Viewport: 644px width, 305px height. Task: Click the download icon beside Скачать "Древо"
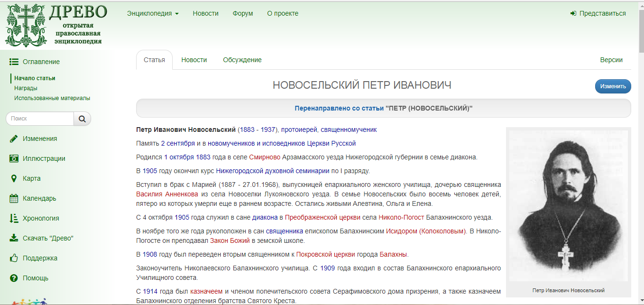point(14,238)
